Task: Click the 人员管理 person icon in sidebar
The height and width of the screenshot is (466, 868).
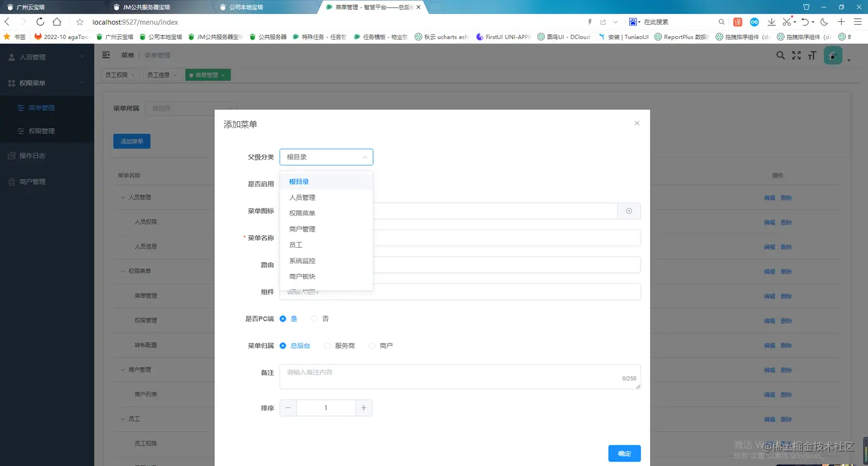Action: click(x=13, y=56)
